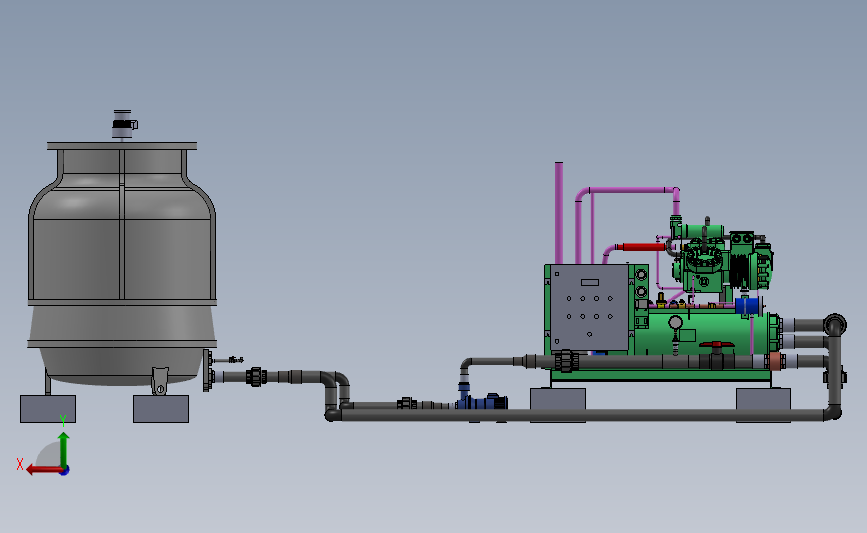Select the long bottom horizontal return pipe

(x=581, y=415)
